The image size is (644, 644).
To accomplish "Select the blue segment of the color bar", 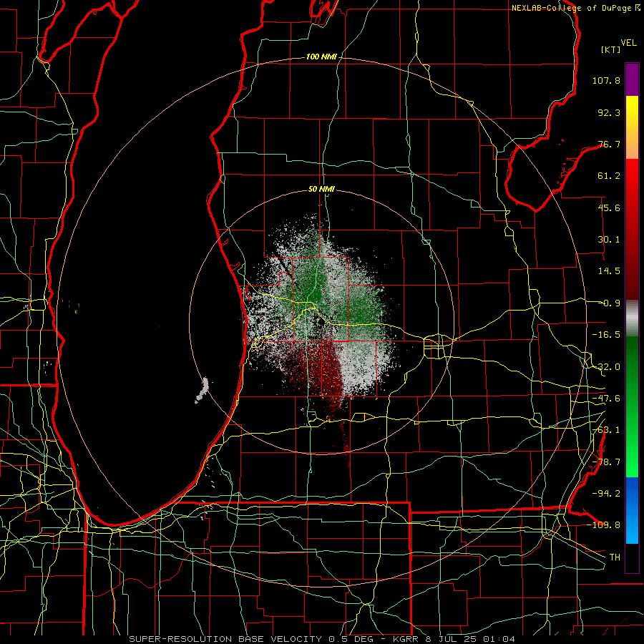I will click(x=632, y=510).
